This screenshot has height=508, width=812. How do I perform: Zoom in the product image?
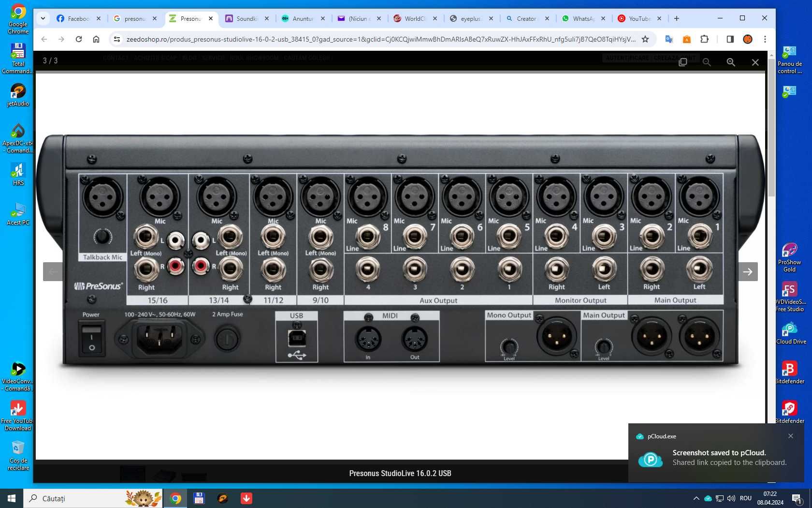(731, 62)
